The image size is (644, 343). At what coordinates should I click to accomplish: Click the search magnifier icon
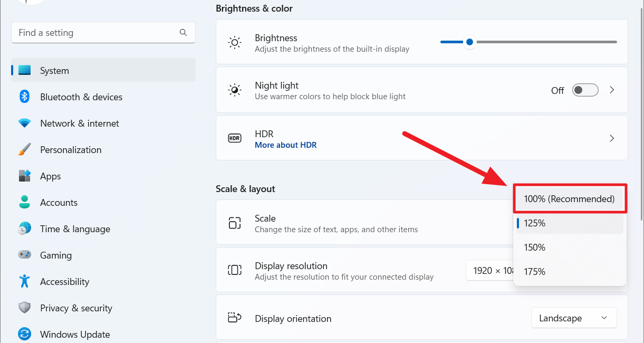point(183,33)
